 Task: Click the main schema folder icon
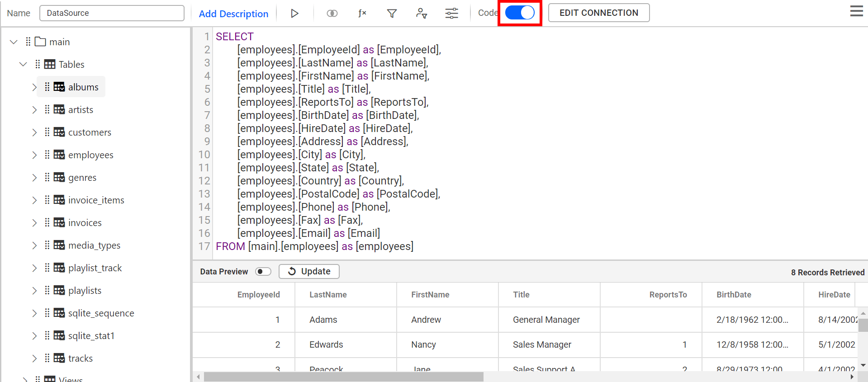pyautogui.click(x=41, y=42)
